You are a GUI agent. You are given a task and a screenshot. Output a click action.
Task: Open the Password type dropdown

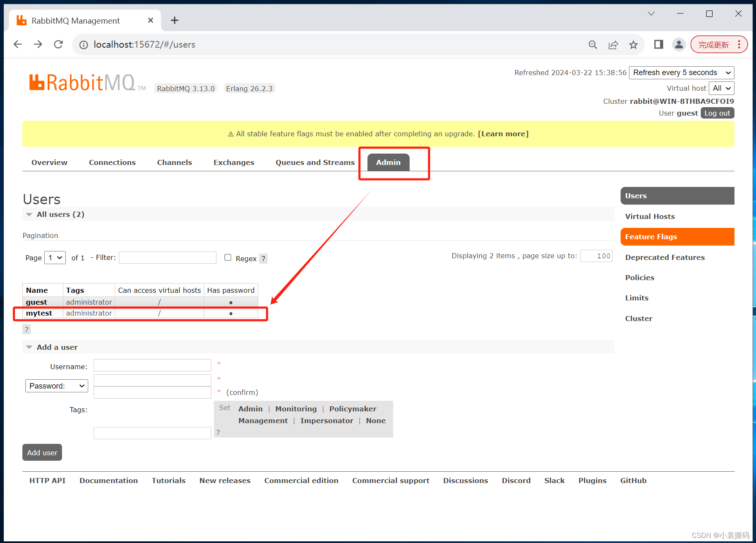pos(57,386)
